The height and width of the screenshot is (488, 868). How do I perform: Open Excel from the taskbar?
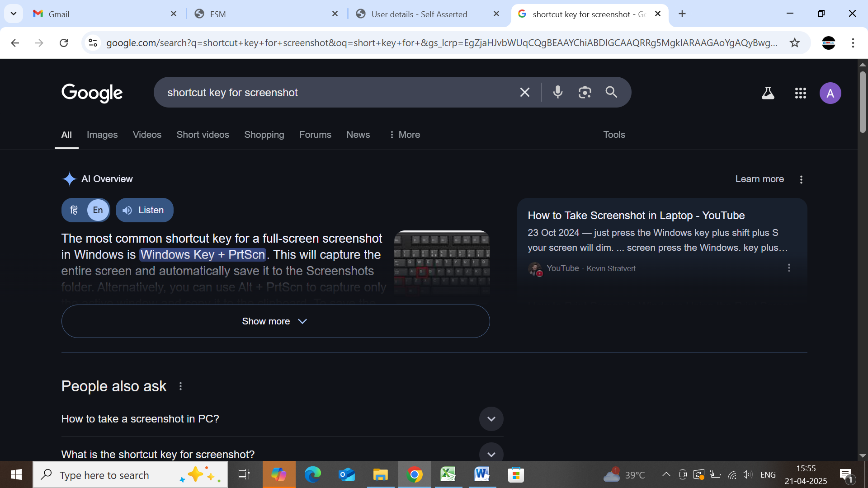[x=448, y=475]
